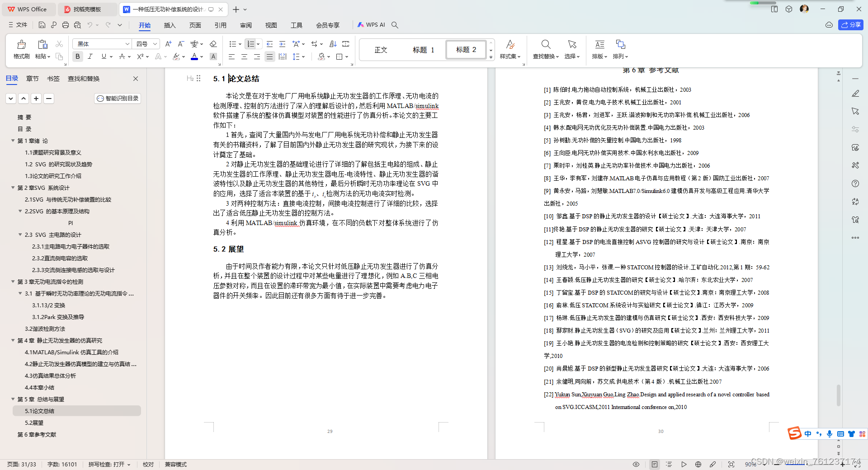Click the WPS AI button
This screenshot has height=470, width=868.
371,25
